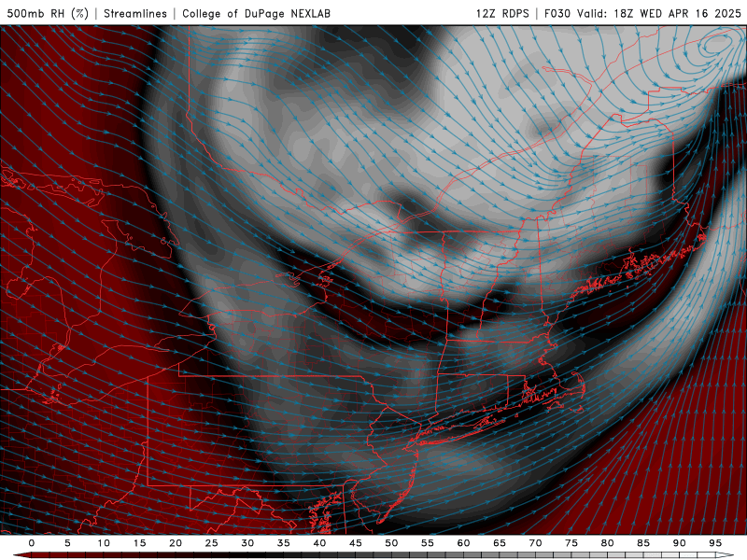This screenshot has width=747, height=560.
Task: Choose the "35" label on the legend
Action: (x=284, y=543)
